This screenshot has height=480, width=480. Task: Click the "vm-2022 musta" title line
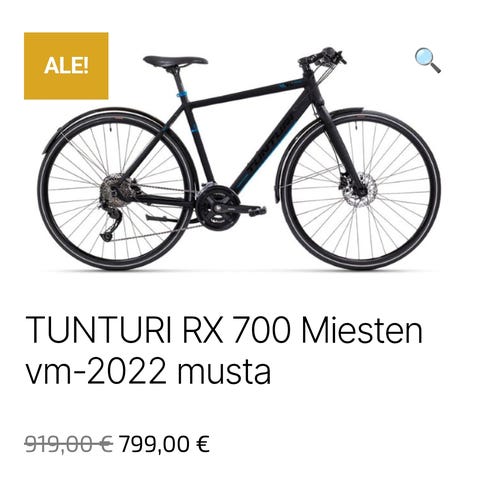pyautogui.click(x=148, y=371)
